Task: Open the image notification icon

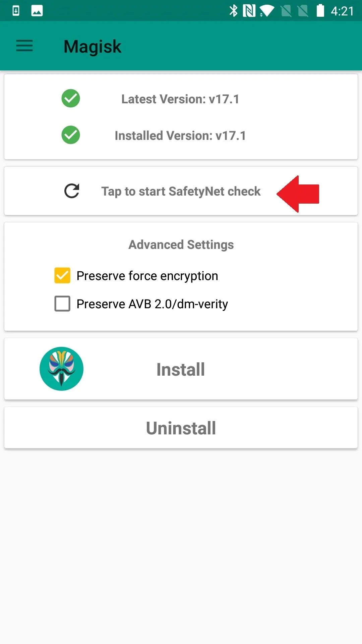Action: (37, 11)
